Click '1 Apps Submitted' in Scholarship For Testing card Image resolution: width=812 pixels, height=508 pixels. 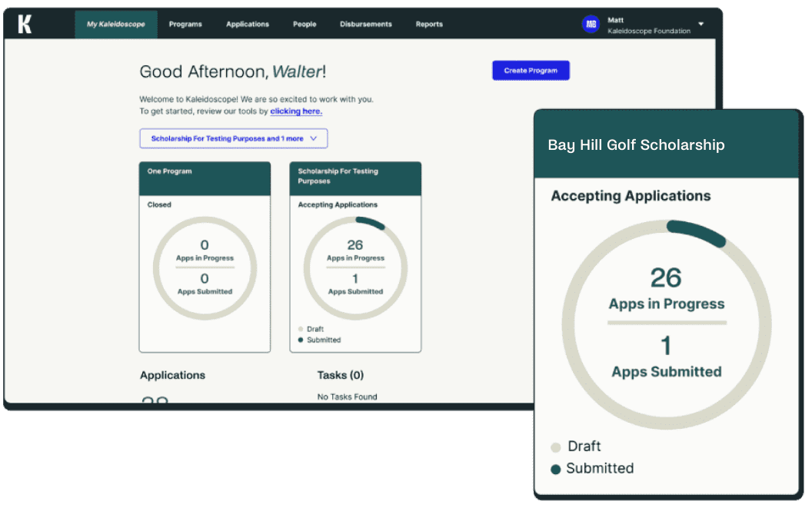[x=355, y=284]
